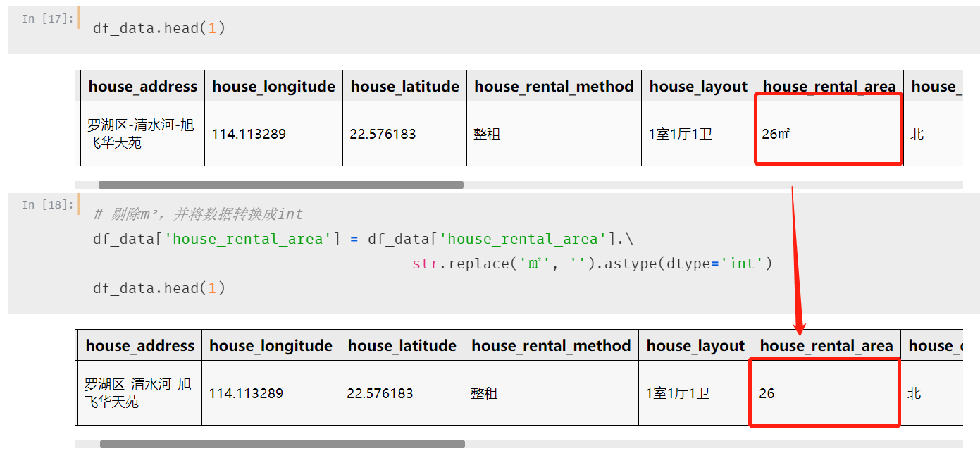
Task: Click the 罗湖区 address cell in the second output table
Action: [138, 393]
